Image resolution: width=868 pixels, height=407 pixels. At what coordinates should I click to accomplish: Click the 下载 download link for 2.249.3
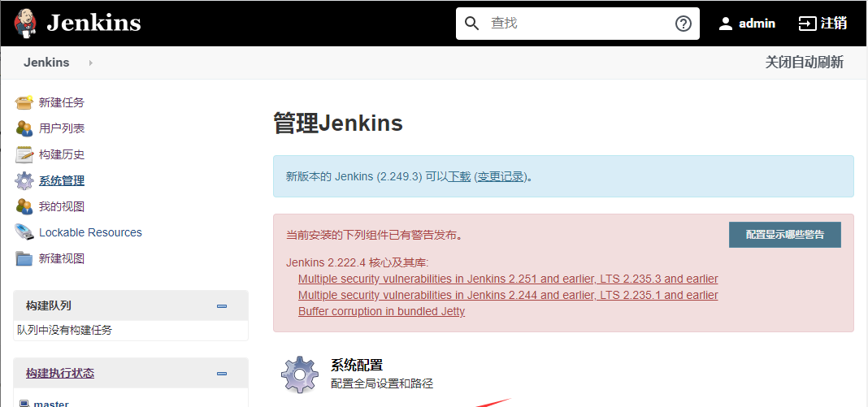pos(459,176)
